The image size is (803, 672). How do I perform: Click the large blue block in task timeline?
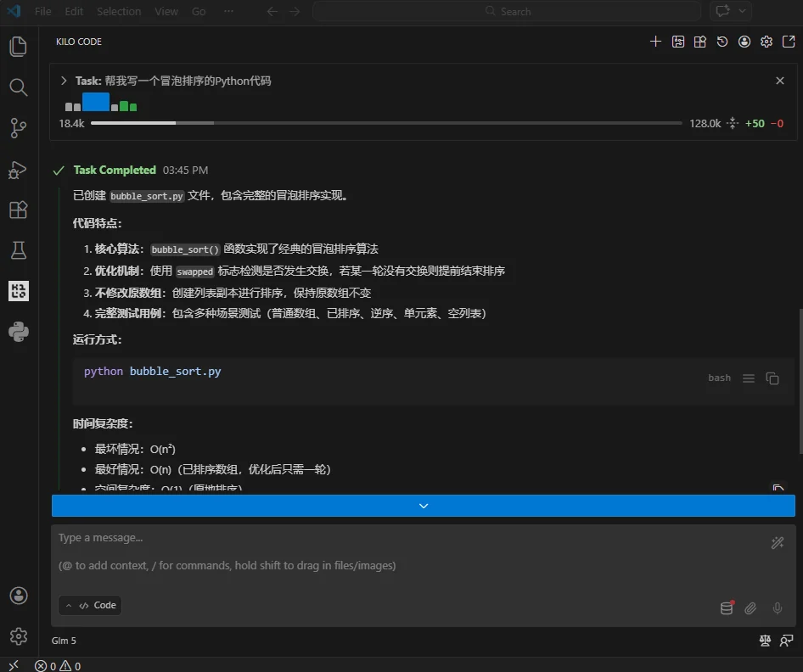pos(96,102)
